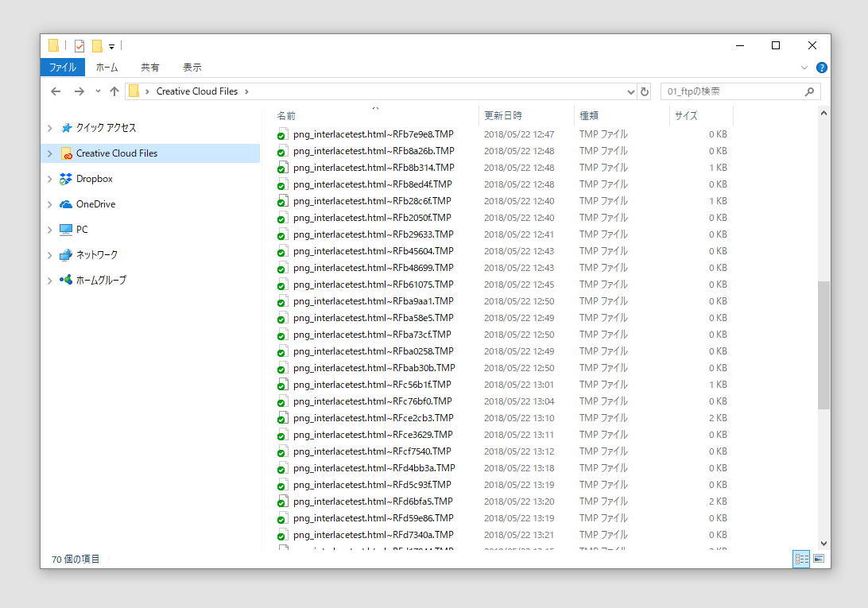This screenshot has width=868, height=608.
Task: Switch to details view layout
Action: pos(801,559)
